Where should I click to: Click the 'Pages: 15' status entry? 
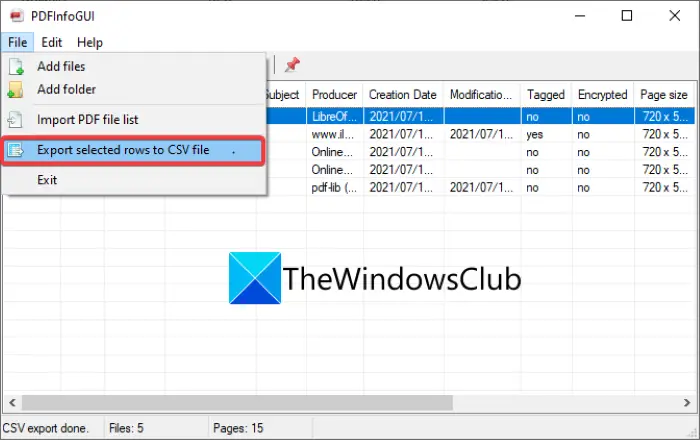pyautogui.click(x=238, y=428)
